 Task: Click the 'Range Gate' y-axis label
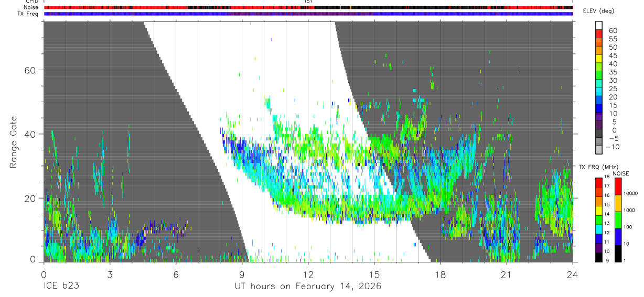coord(13,142)
